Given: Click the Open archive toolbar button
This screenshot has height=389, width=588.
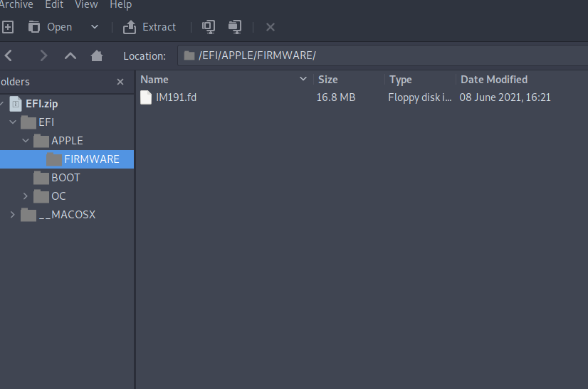Looking at the screenshot, I should (x=51, y=27).
